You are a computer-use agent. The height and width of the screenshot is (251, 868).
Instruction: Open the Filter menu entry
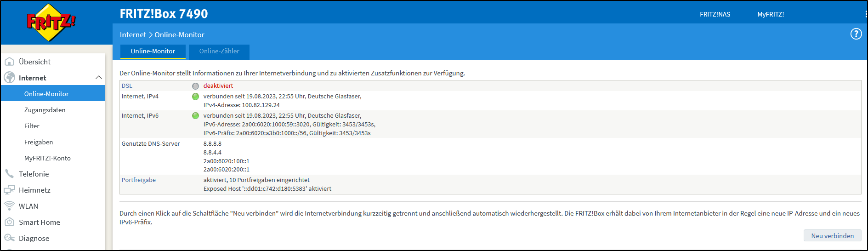pyautogui.click(x=32, y=126)
